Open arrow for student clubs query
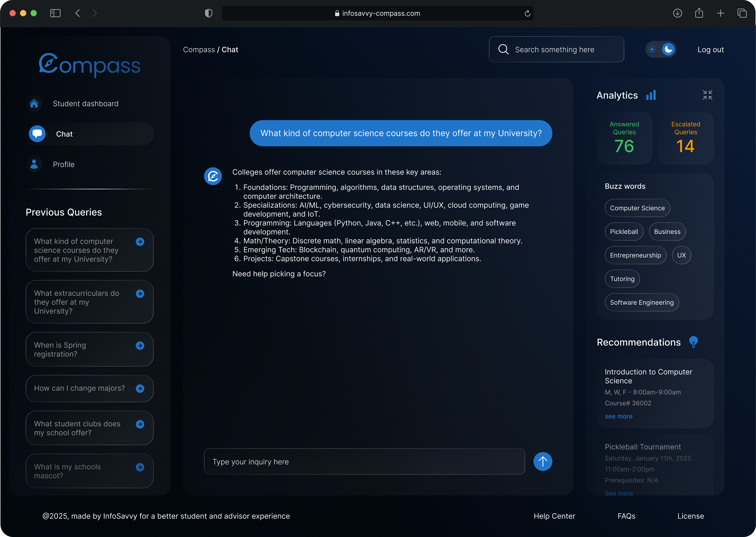The image size is (756, 537). 140,424
